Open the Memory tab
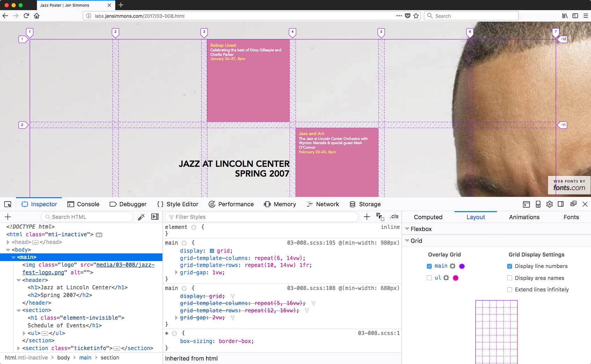 pyautogui.click(x=280, y=204)
